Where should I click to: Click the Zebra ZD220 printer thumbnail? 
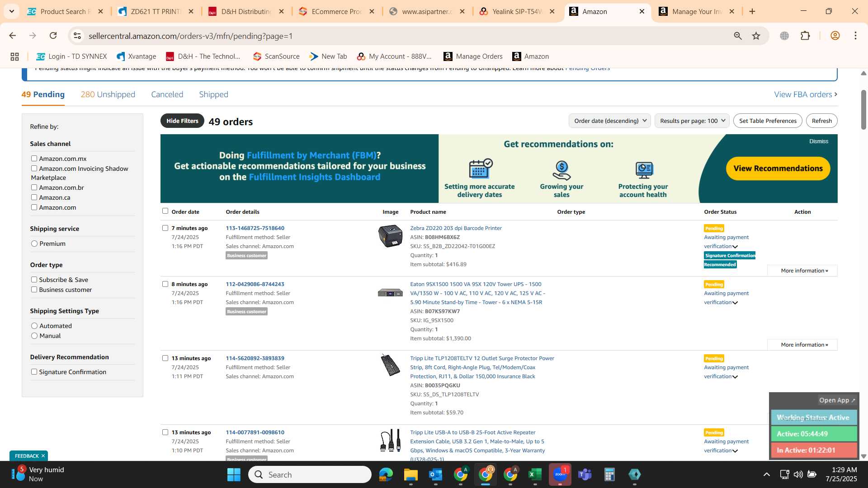[390, 236]
